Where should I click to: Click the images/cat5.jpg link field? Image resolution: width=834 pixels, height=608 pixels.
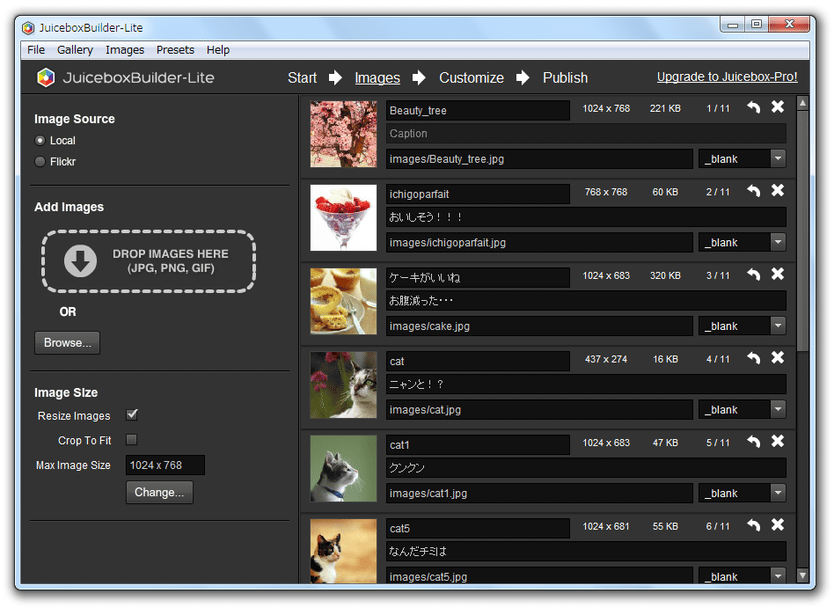click(539, 576)
